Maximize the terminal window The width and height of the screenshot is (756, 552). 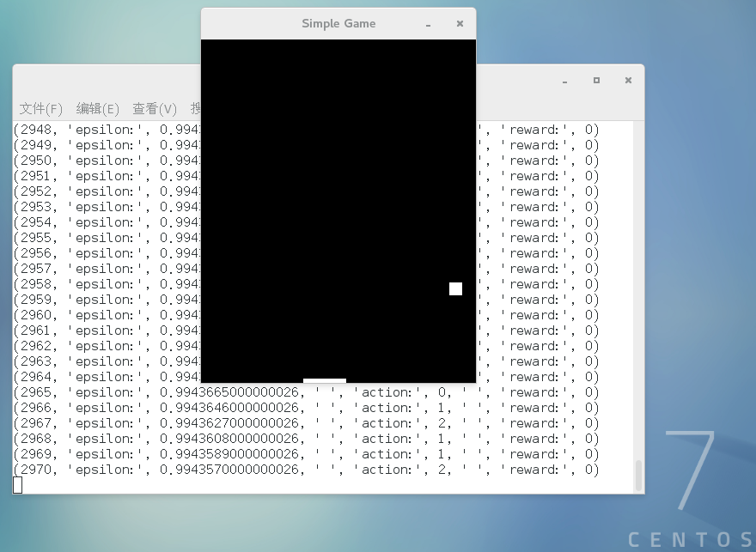click(596, 81)
